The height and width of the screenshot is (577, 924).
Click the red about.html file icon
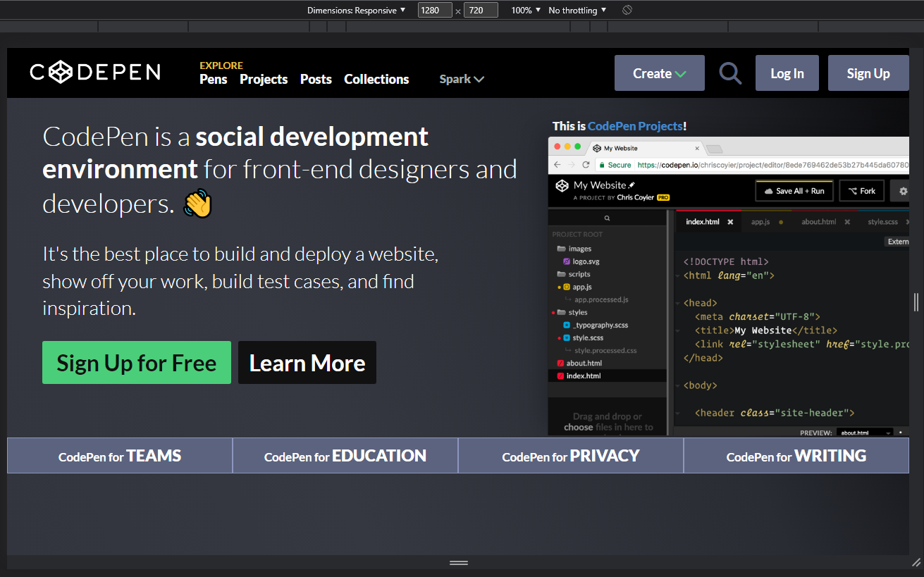tap(560, 363)
